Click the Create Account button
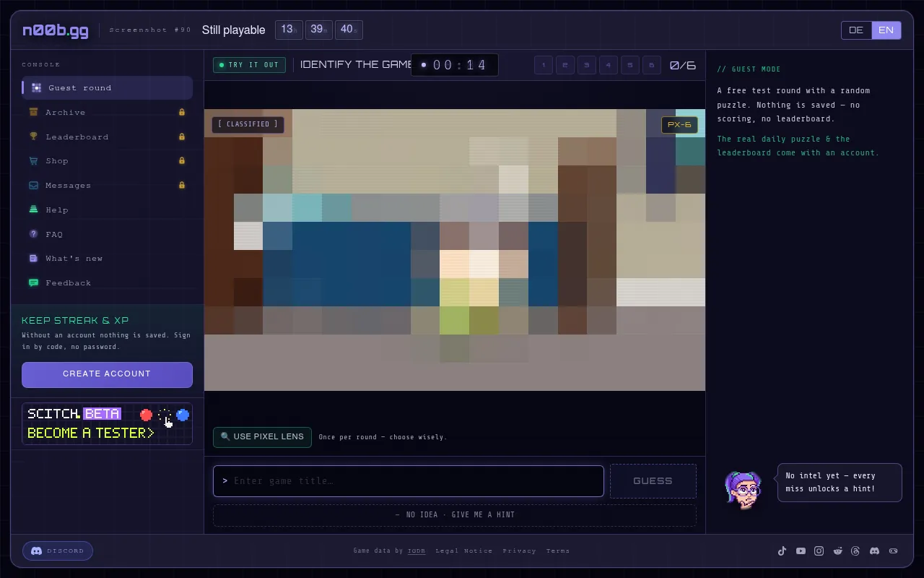 pos(107,374)
